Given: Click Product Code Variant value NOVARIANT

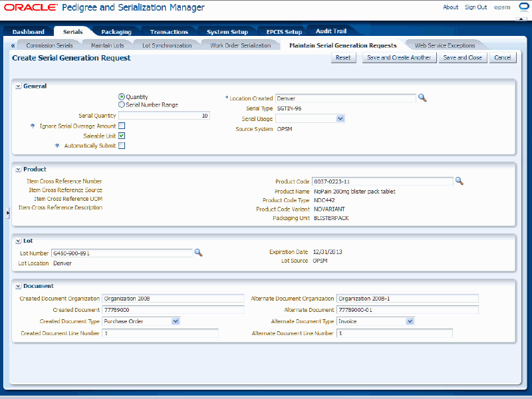Looking at the screenshot, I should click(x=329, y=209).
